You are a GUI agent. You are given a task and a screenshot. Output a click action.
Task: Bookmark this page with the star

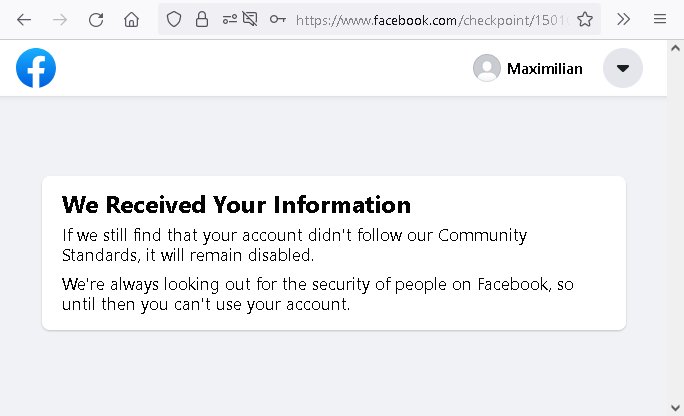585,19
